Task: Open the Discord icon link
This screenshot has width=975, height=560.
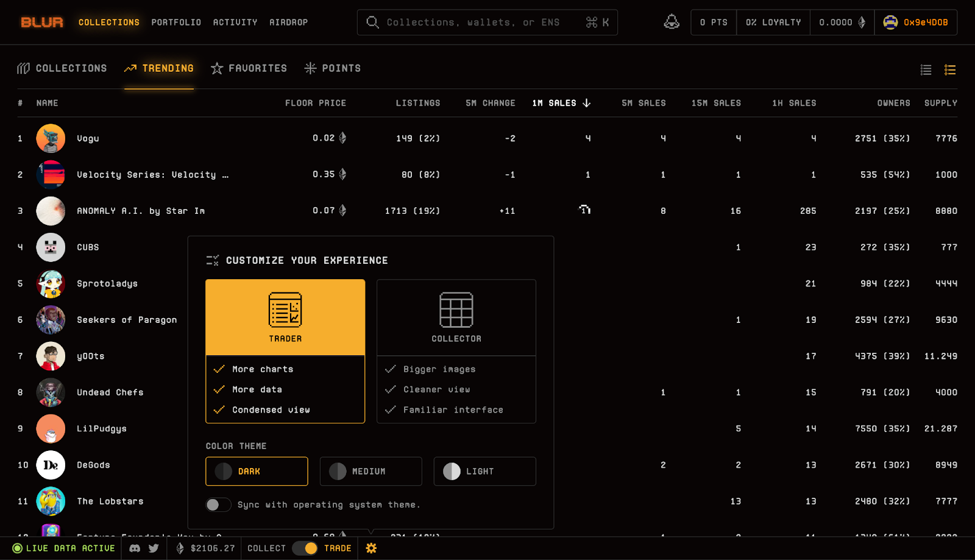Action: point(135,548)
